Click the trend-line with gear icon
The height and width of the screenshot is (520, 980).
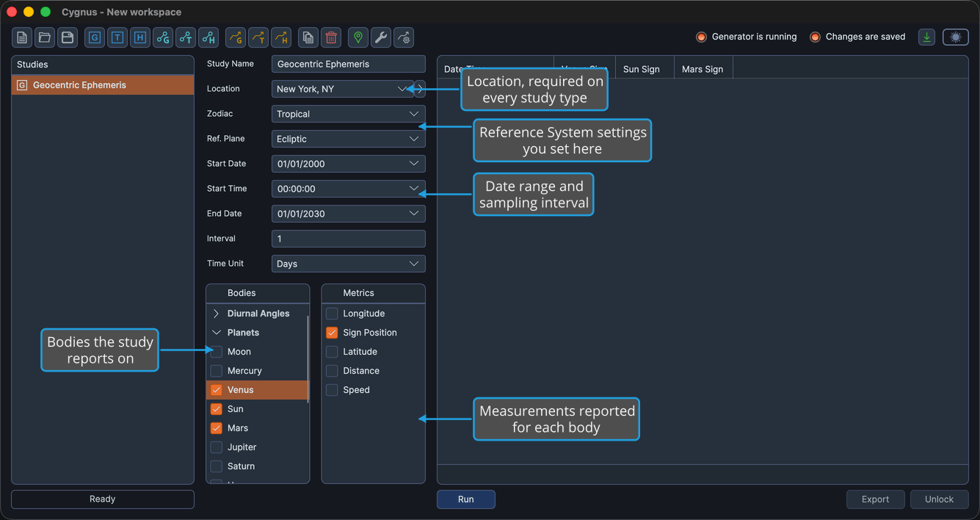(404, 37)
